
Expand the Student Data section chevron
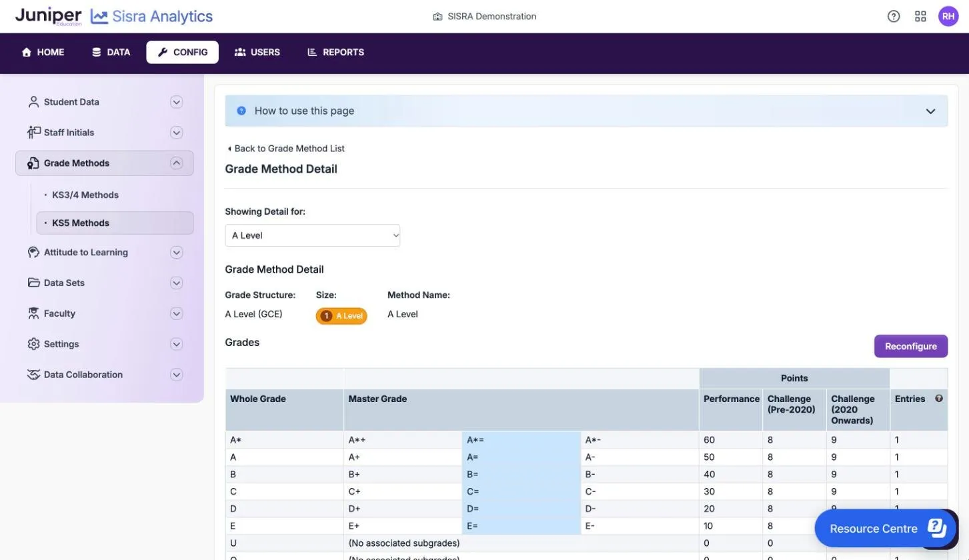[176, 102]
